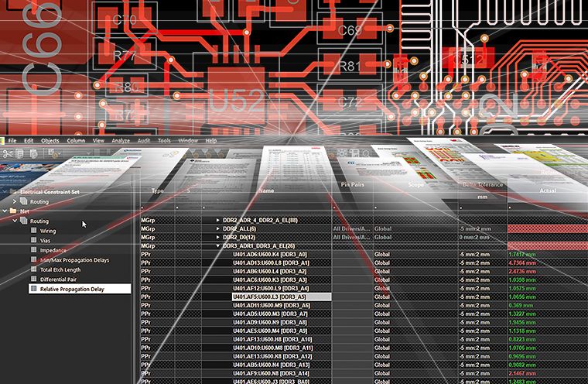
Task: Select the Vias worksheet icon
Action: point(33,241)
